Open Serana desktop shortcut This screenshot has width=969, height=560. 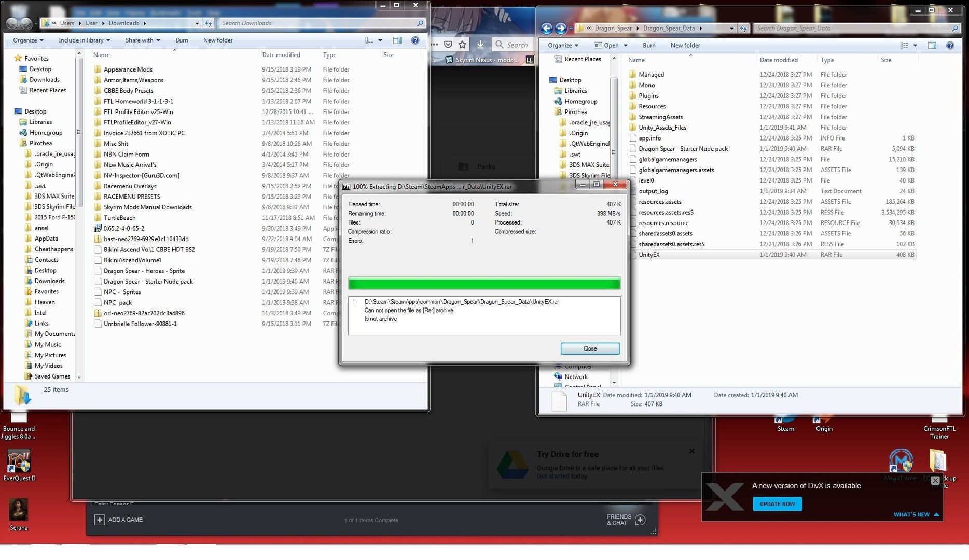coord(19,514)
